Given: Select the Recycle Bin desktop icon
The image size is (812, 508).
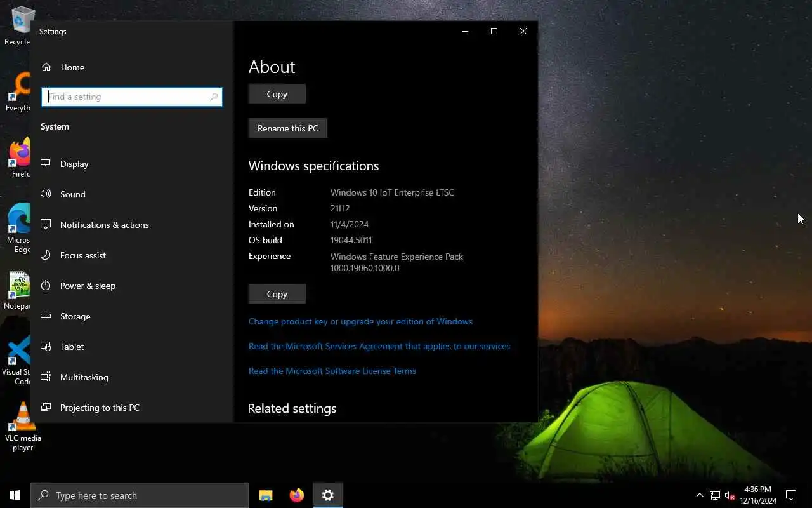Looking at the screenshot, I should 19,25.
